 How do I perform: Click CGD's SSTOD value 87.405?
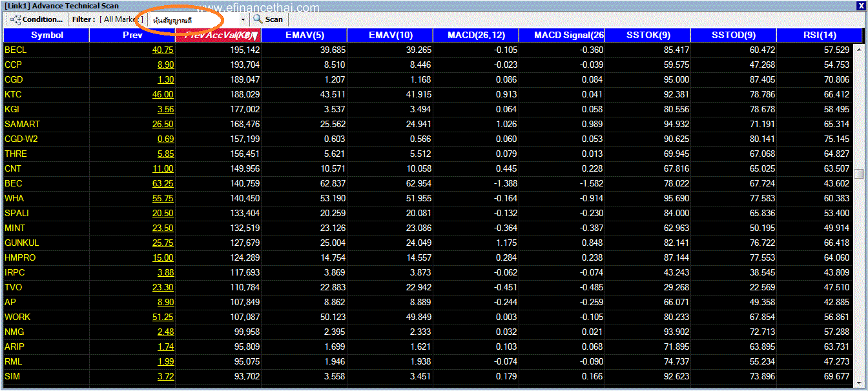[762, 79]
